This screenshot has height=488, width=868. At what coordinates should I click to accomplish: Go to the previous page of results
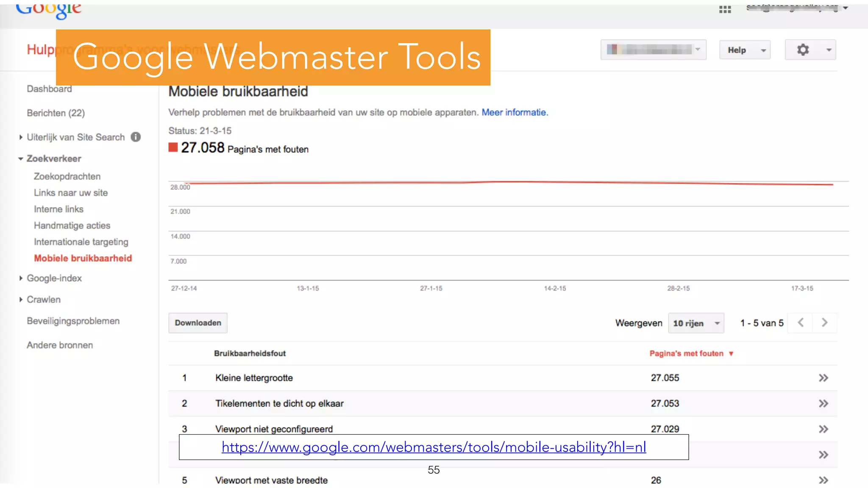pyautogui.click(x=800, y=323)
